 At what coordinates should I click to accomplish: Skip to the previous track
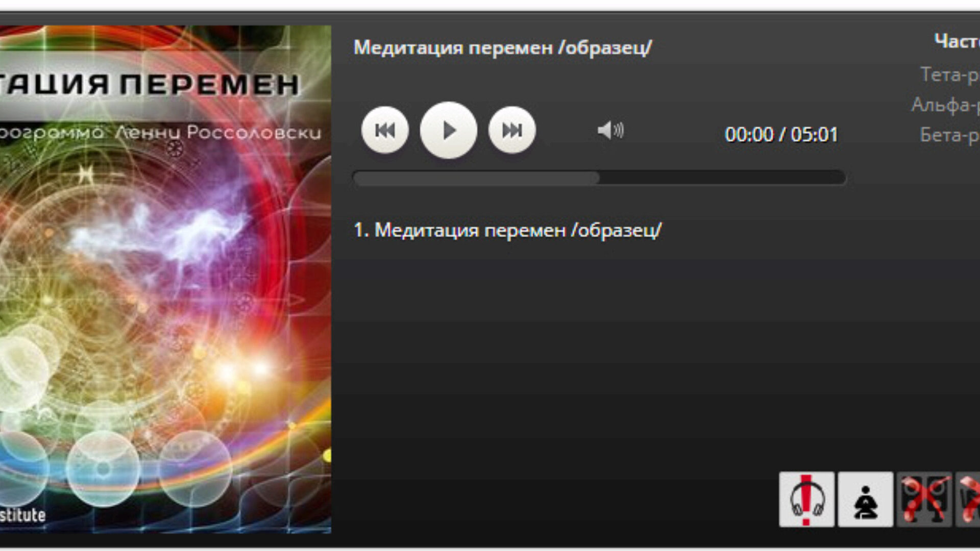[385, 130]
